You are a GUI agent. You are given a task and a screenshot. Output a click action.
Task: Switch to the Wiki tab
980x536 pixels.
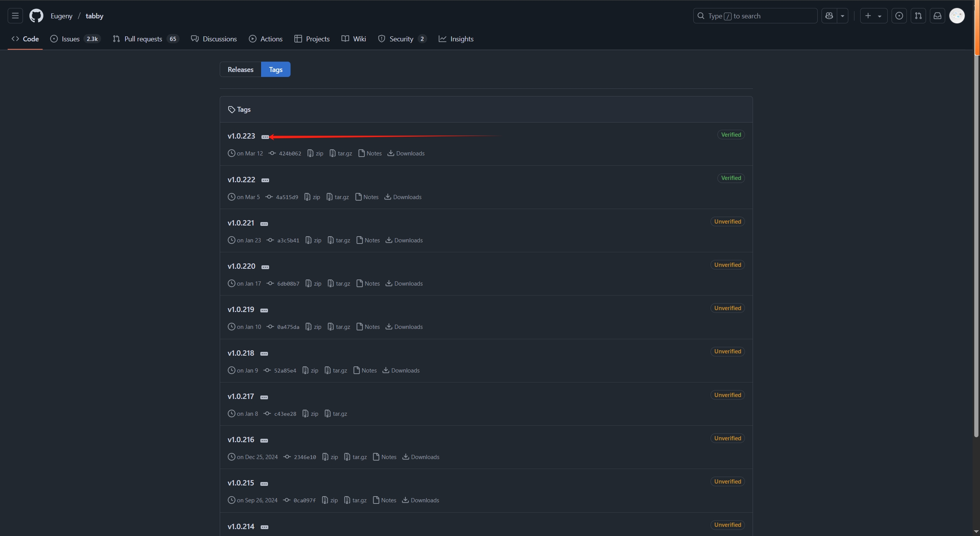(354, 39)
